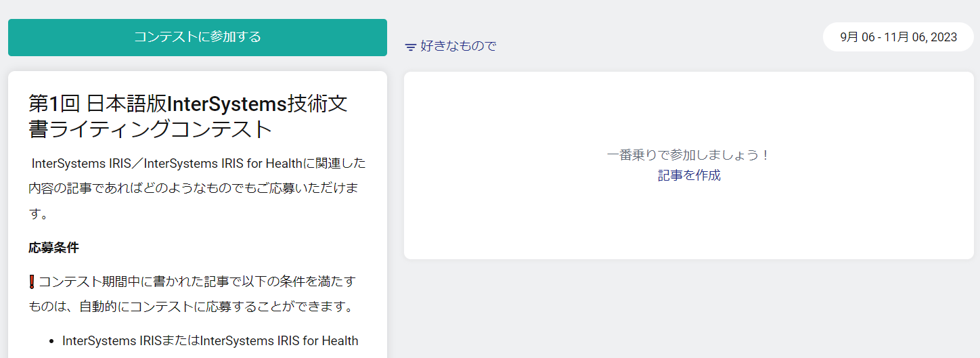Click the 一番乗りで参加しましょう！ text

coord(689,155)
